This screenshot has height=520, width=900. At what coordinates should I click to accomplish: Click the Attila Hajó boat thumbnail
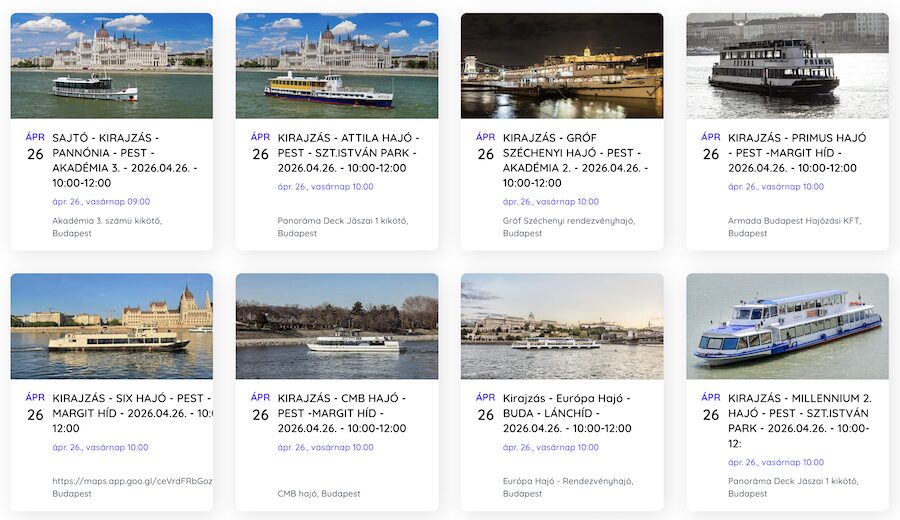[x=336, y=66]
